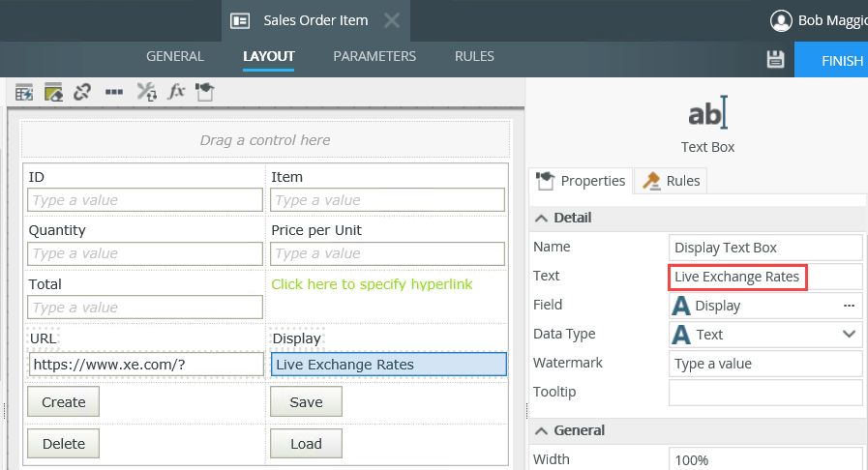
Task: Click the fx expressions icon
Action: point(176,92)
